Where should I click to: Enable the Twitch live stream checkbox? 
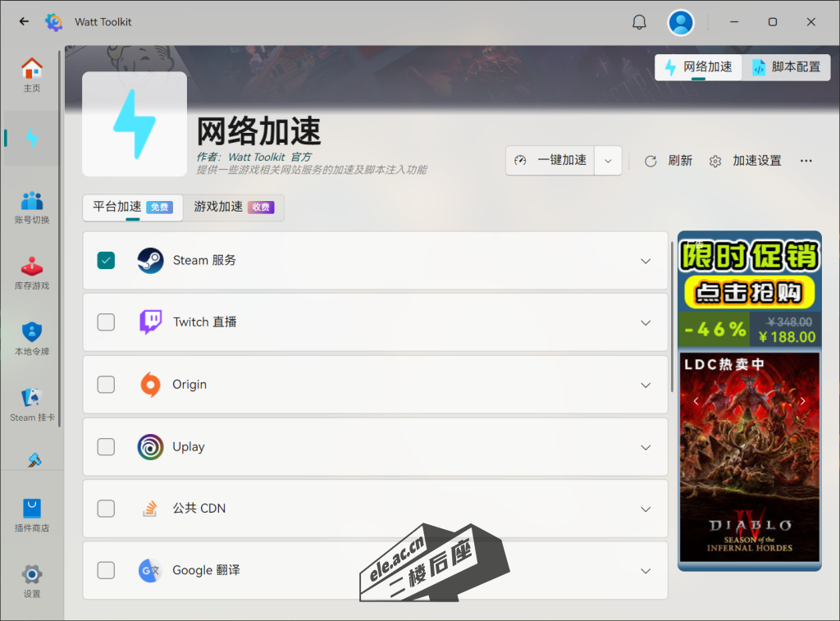(106, 322)
